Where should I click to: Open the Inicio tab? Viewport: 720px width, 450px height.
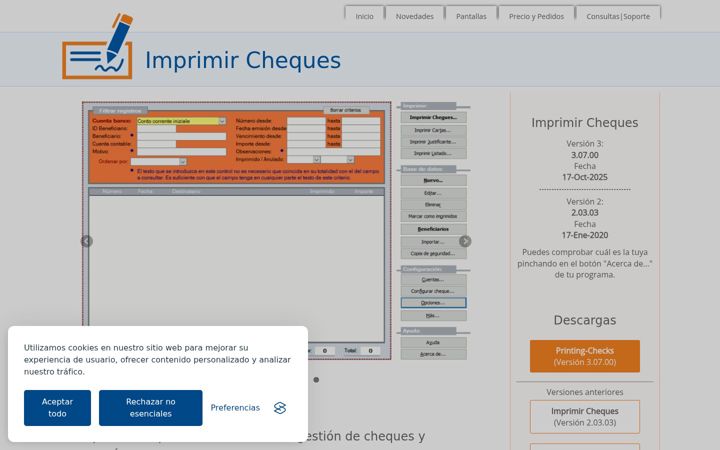(x=364, y=16)
